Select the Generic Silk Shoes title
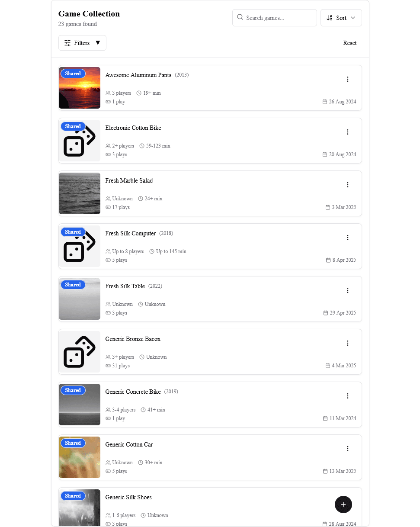Image resolution: width=420 pixels, height=527 pixels. 128,497
